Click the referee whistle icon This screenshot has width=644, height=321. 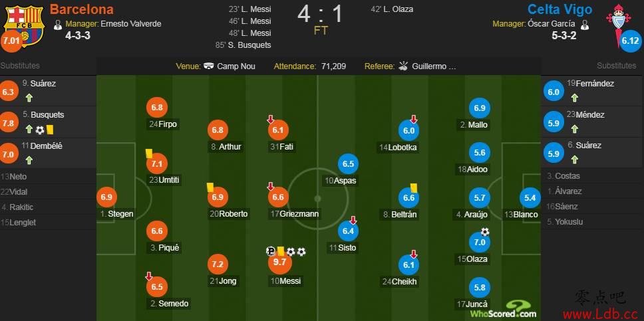point(403,66)
